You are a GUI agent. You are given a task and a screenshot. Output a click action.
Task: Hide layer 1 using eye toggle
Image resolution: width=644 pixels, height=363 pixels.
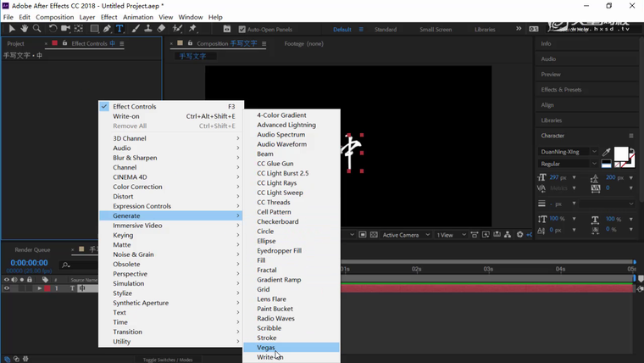click(7, 288)
